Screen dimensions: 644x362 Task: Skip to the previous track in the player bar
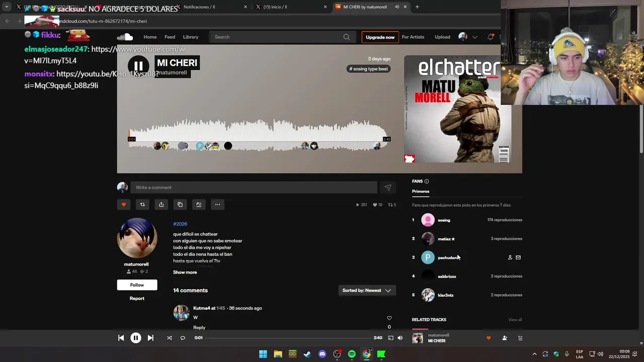pyautogui.click(x=121, y=338)
